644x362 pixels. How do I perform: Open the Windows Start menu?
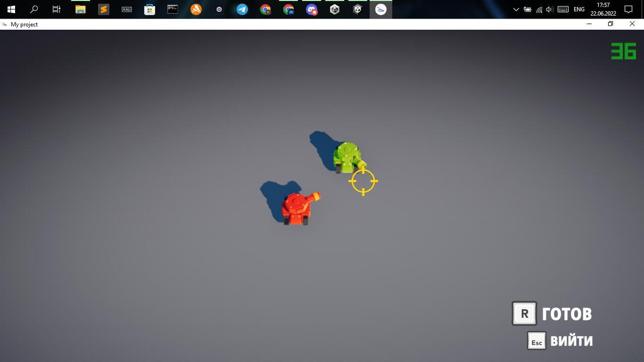pos(11,9)
